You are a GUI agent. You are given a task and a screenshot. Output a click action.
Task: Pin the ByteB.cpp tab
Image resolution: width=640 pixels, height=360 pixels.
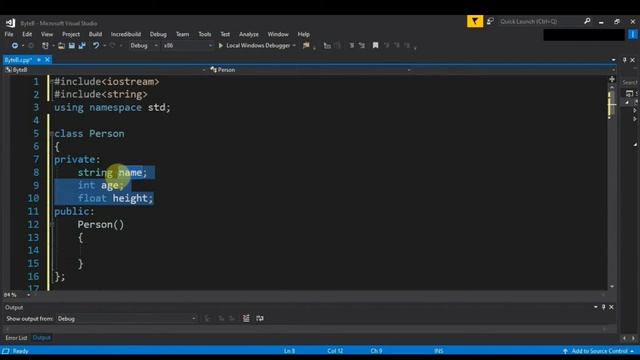(x=39, y=60)
